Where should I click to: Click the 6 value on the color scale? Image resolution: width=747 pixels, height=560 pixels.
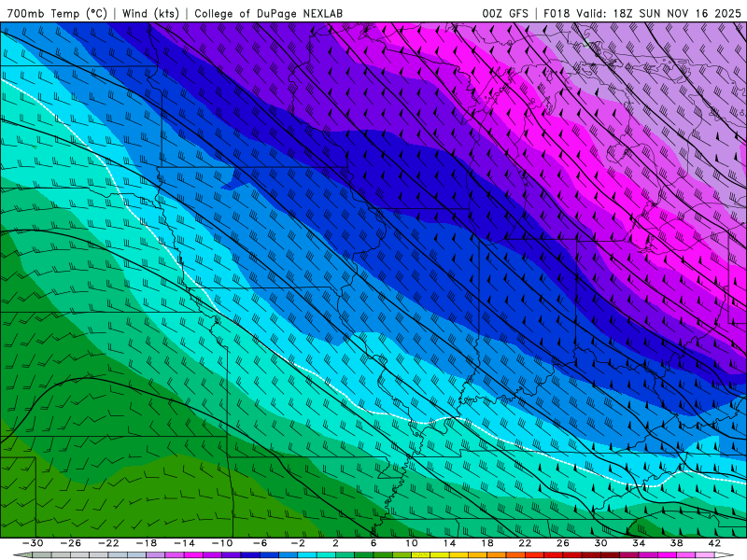pyautogui.click(x=373, y=543)
